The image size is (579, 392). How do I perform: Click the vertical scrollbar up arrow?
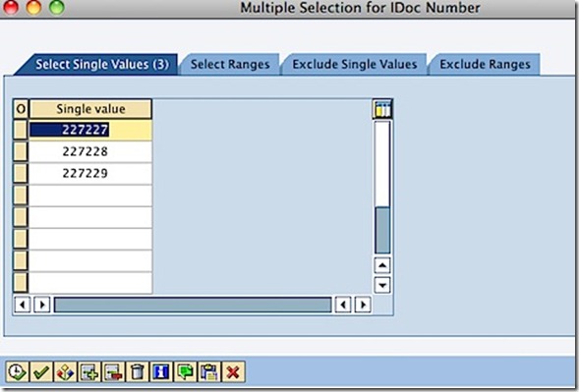[x=382, y=265]
